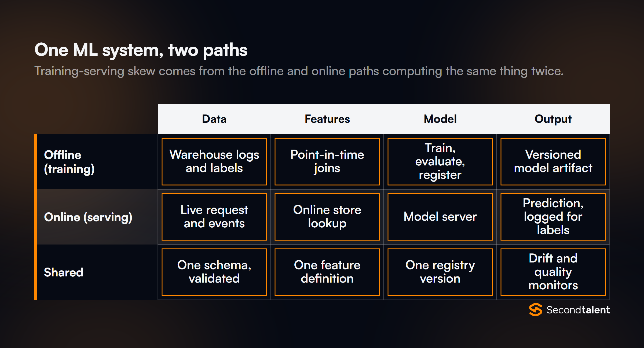This screenshot has height=348, width=644.
Task: Click the Features column header
Action: coord(327,119)
